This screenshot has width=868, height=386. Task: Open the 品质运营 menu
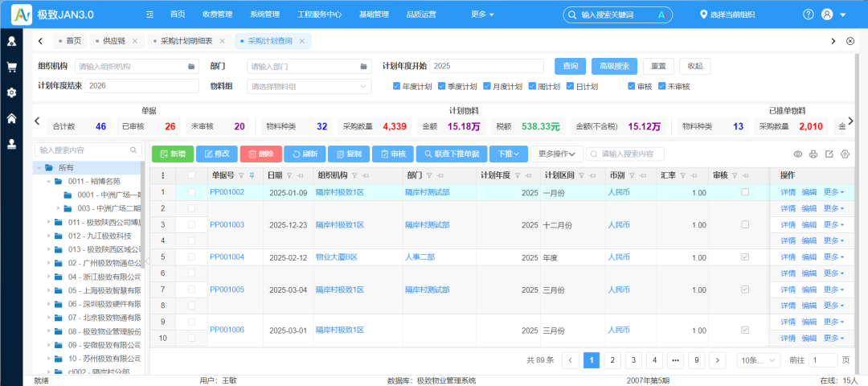click(420, 15)
